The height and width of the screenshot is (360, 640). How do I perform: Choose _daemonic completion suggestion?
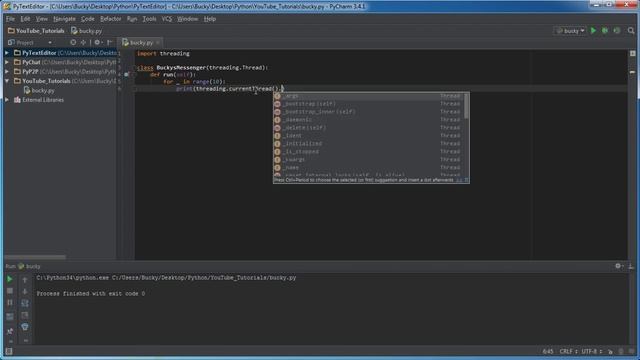pos(369,120)
